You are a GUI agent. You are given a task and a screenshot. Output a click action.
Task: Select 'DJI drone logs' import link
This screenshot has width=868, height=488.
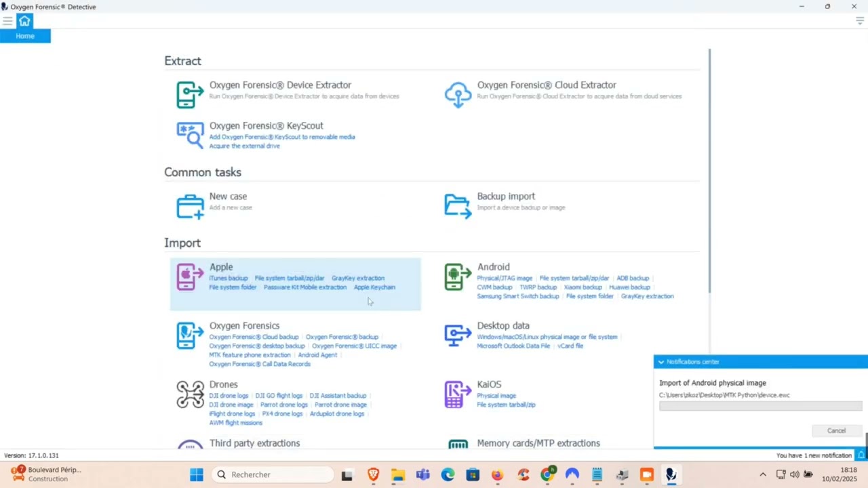[229, 396]
